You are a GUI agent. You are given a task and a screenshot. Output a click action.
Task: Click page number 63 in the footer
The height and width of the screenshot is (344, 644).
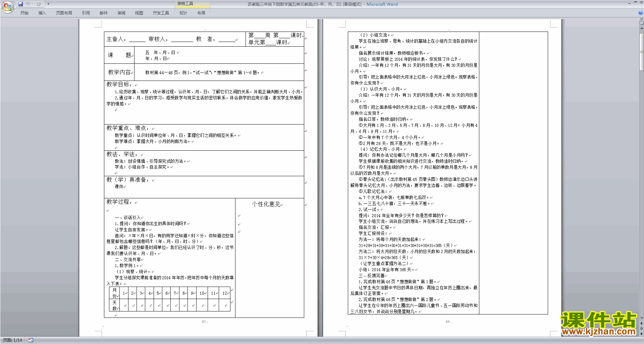(204, 322)
